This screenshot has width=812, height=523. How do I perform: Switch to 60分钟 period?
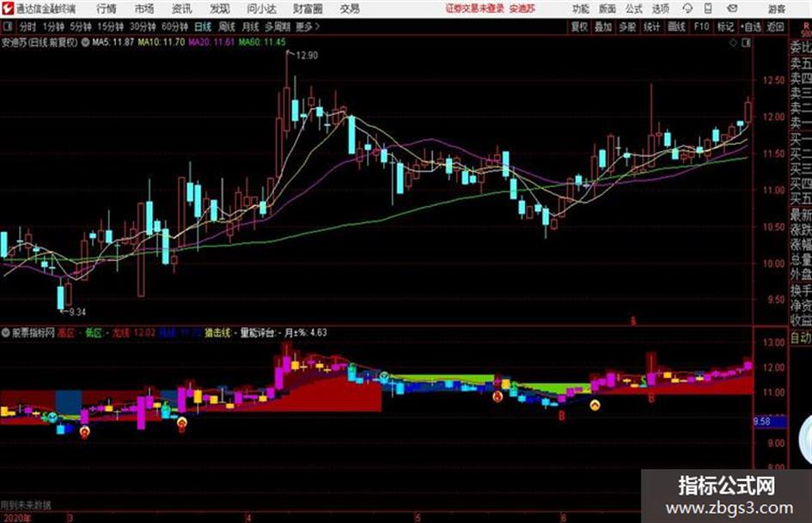tap(175, 27)
